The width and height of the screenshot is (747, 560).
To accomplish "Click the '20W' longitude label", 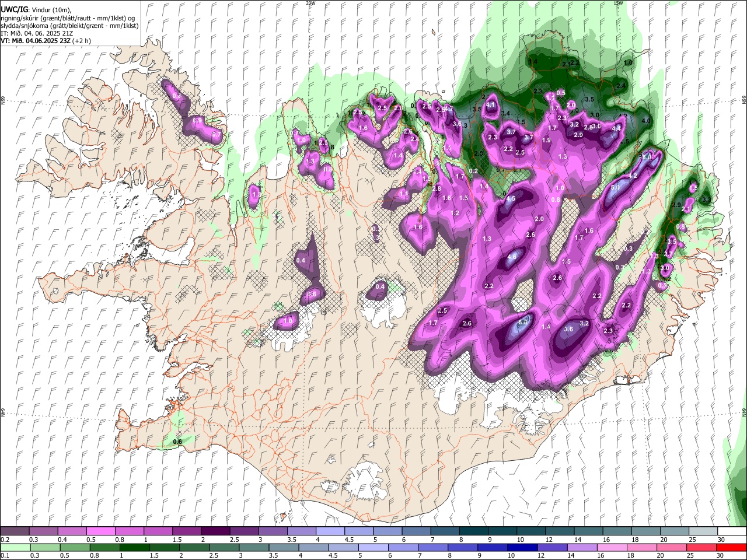I will coord(310,3).
